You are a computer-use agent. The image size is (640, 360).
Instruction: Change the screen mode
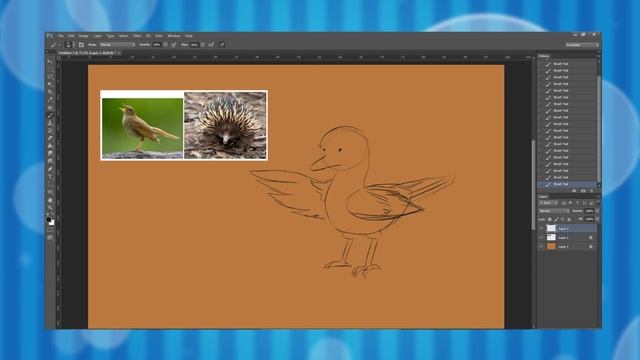(50, 237)
